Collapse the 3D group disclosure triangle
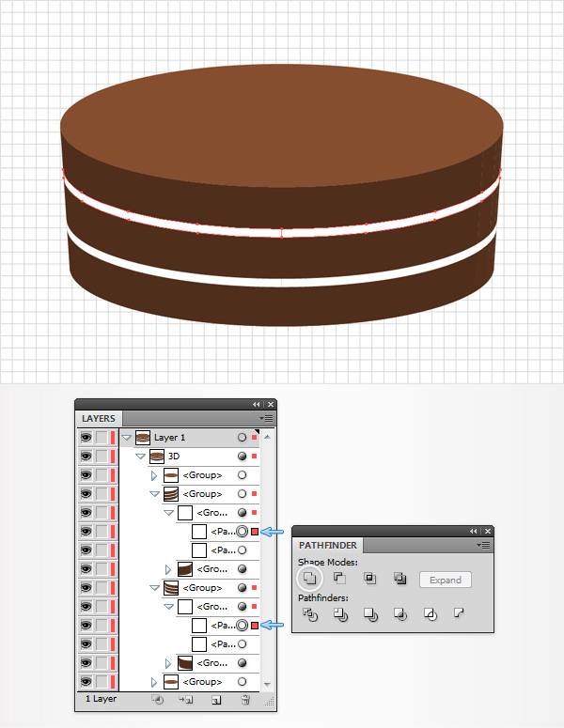564x728 pixels. (x=140, y=457)
